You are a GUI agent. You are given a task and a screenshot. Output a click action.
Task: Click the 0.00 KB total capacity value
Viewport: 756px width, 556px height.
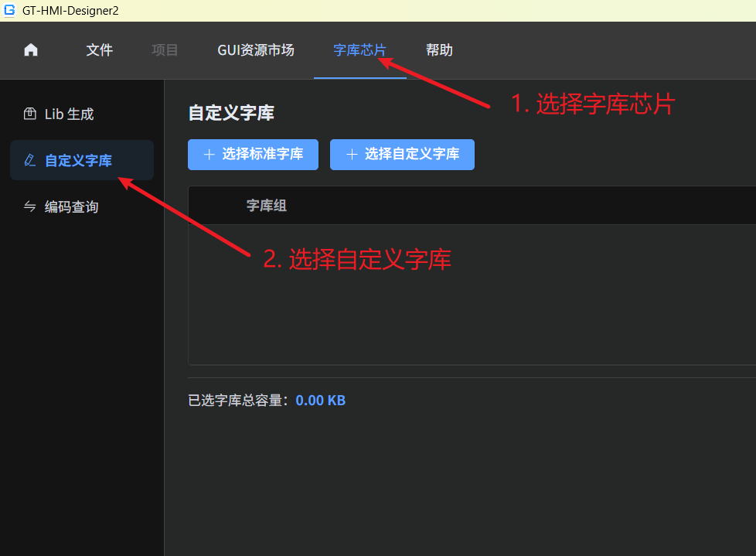click(x=321, y=401)
